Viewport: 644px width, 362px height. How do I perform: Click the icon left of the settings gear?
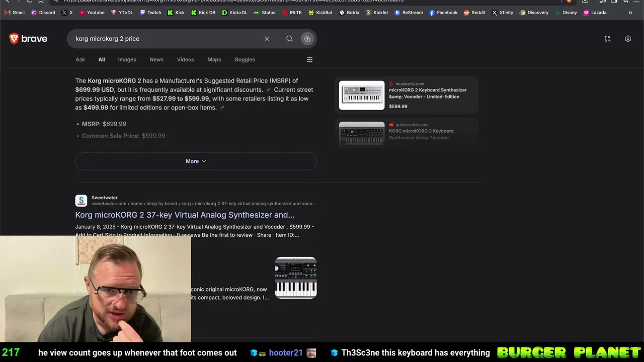pos(607,39)
